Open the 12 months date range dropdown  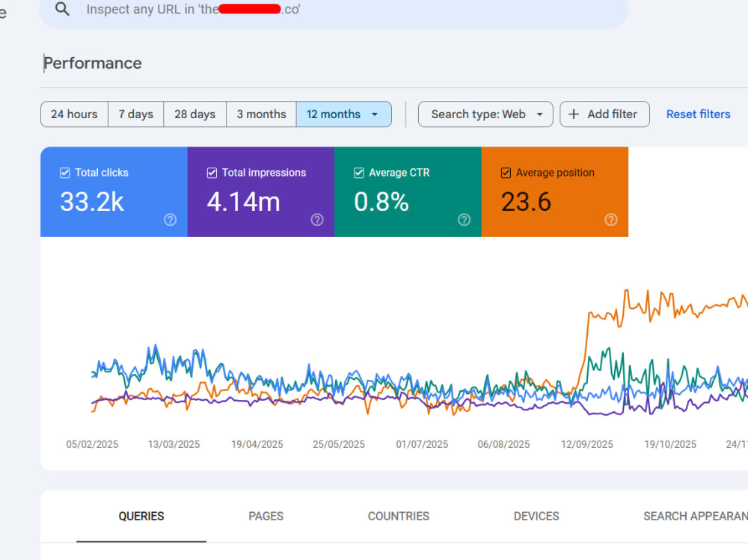(344, 114)
